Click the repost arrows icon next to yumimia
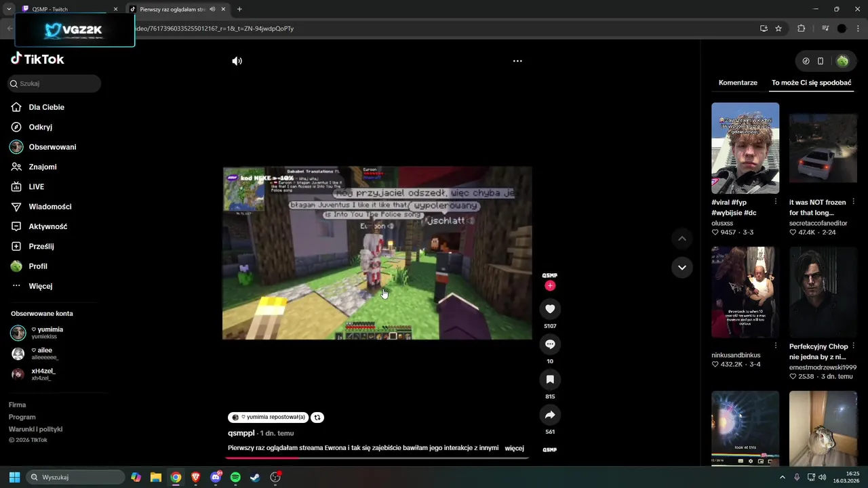This screenshot has width=868, height=488. pyautogui.click(x=317, y=418)
